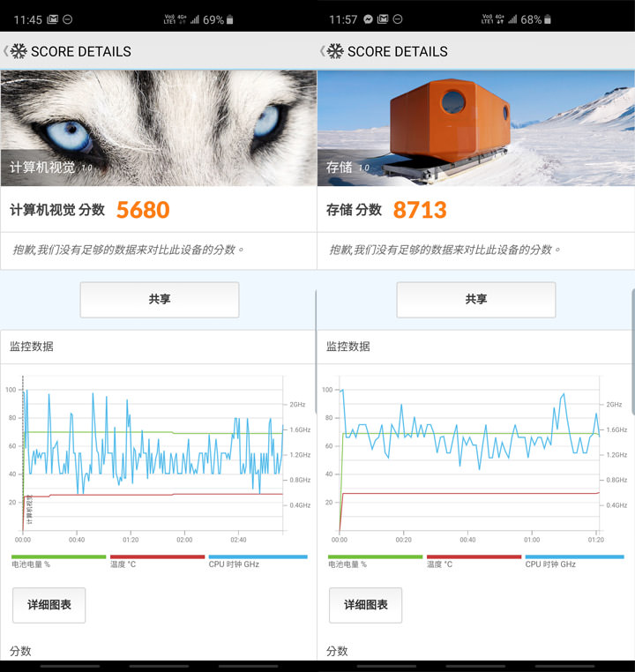Screen dimensions: 635x672
Task: Tap snowflake logo in left screen header
Action: pyautogui.click(x=19, y=51)
